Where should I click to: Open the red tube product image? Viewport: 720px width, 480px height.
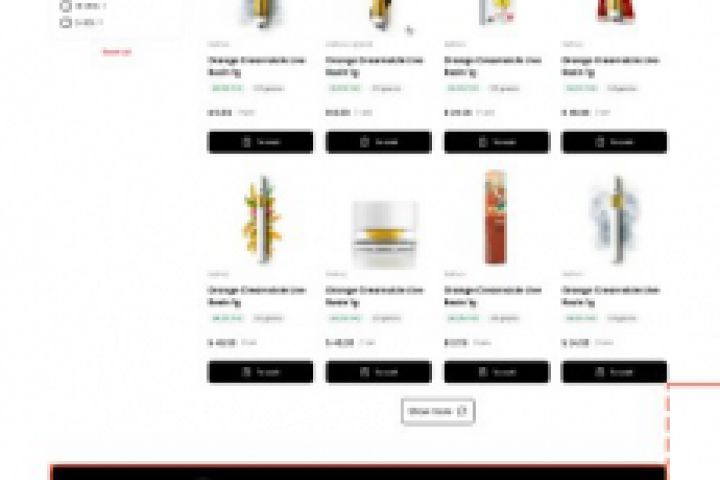point(496,217)
